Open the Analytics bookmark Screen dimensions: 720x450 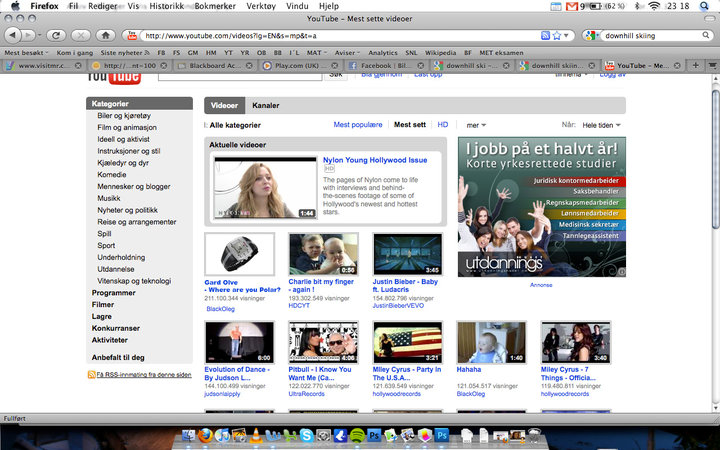tap(382, 53)
